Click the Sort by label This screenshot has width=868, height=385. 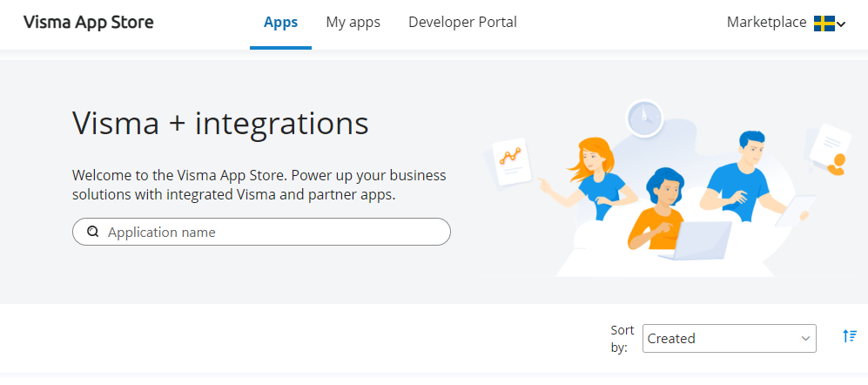[x=622, y=339]
